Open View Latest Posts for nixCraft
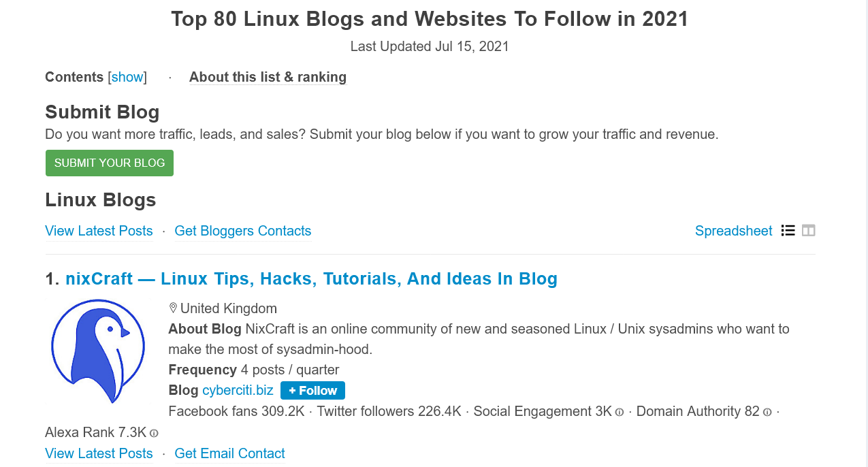Viewport: 868px width, 467px height. (x=99, y=453)
